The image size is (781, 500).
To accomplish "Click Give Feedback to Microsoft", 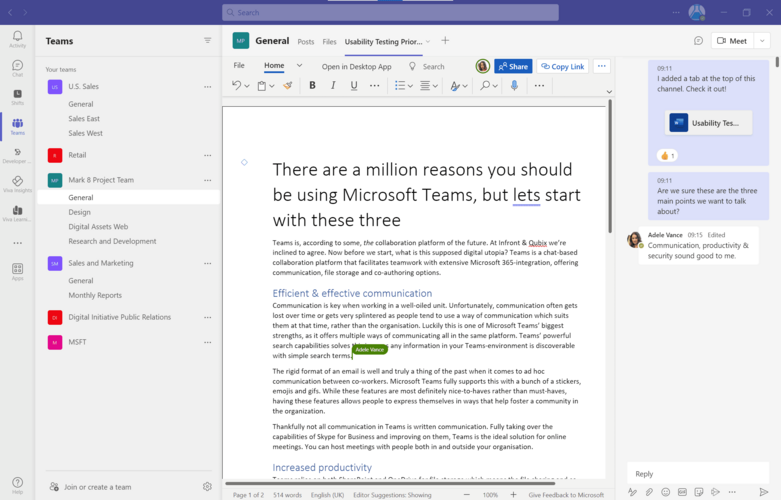I will coord(566,495).
